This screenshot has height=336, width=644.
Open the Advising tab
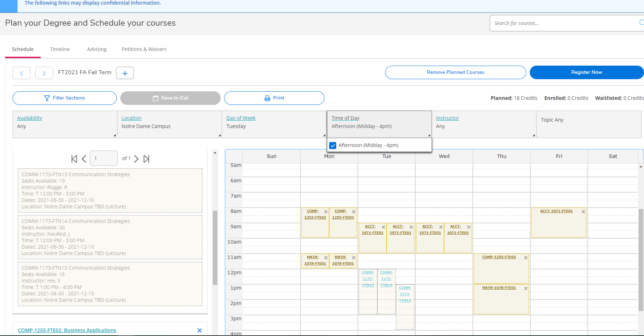click(x=97, y=49)
